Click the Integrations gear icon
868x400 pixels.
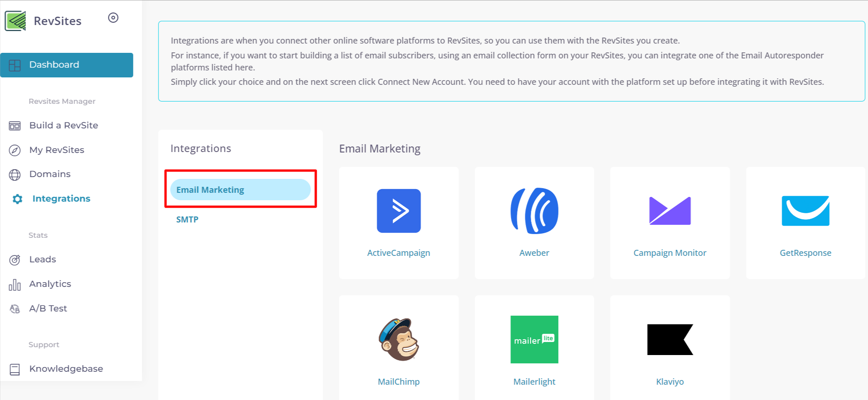tap(18, 199)
